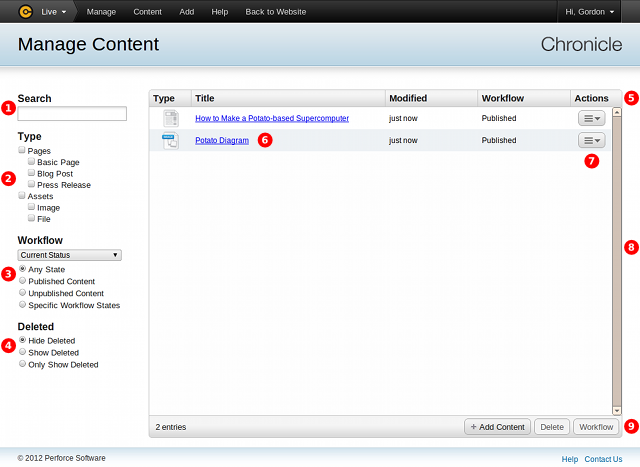Click the page icon for Potato-based Supercomputer entry
Screen dimensions: 640x467
(170, 118)
